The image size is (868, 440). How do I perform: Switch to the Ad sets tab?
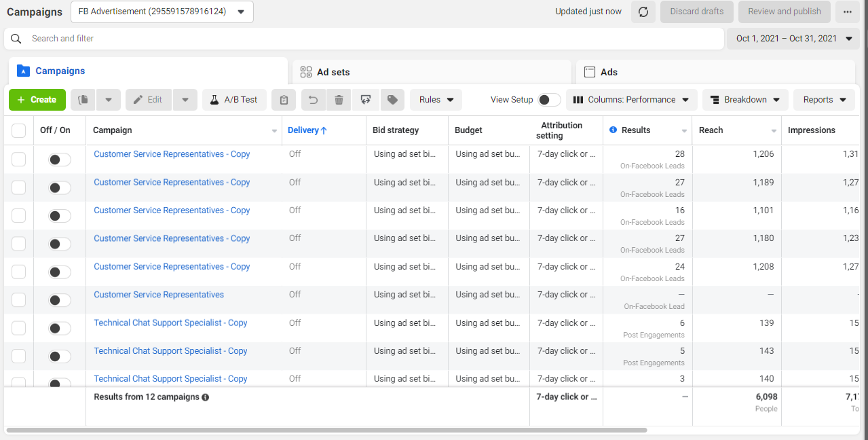coord(432,72)
